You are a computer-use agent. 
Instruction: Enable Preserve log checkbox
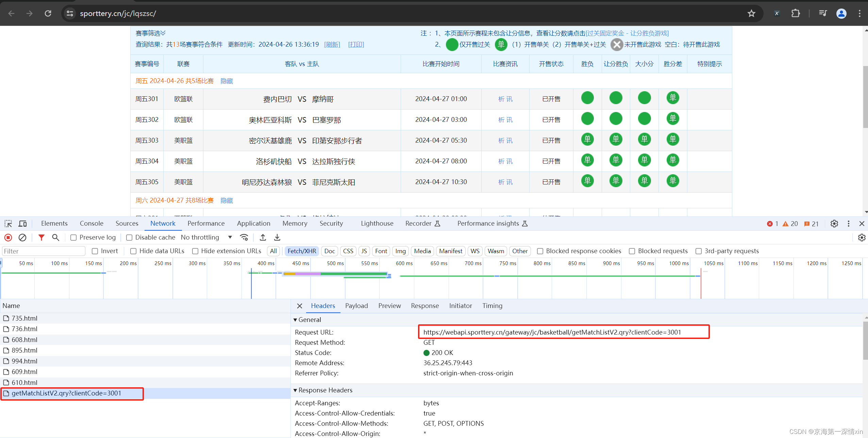click(73, 238)
